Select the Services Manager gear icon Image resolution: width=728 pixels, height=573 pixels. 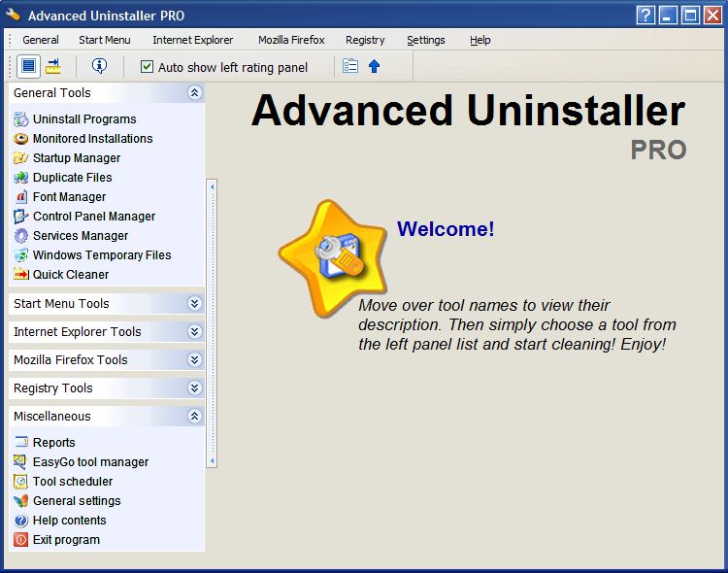[x=21, y=236]
